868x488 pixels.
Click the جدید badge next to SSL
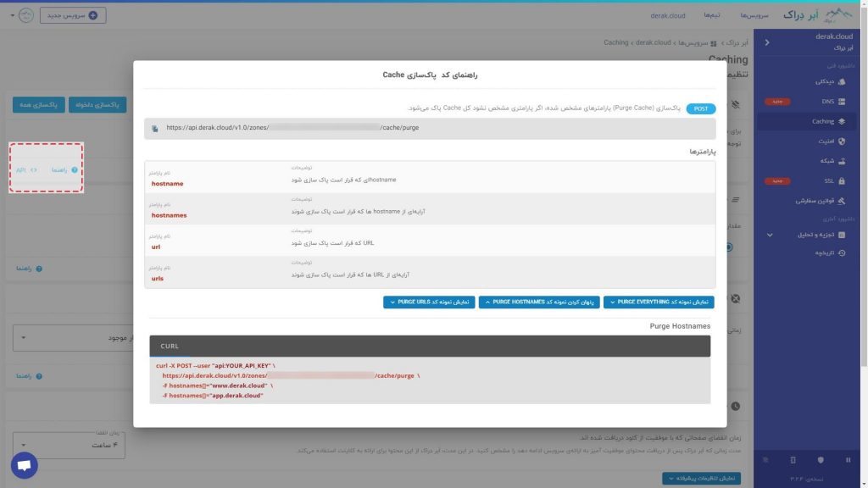coord(777,181)
